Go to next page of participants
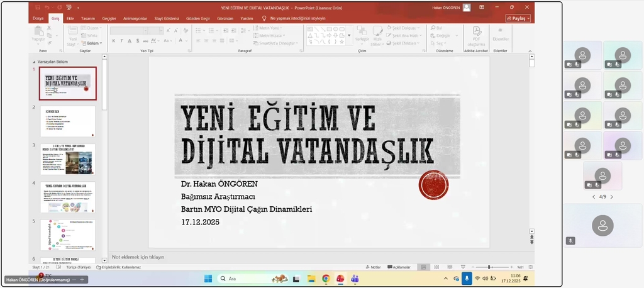 point(611,197)
